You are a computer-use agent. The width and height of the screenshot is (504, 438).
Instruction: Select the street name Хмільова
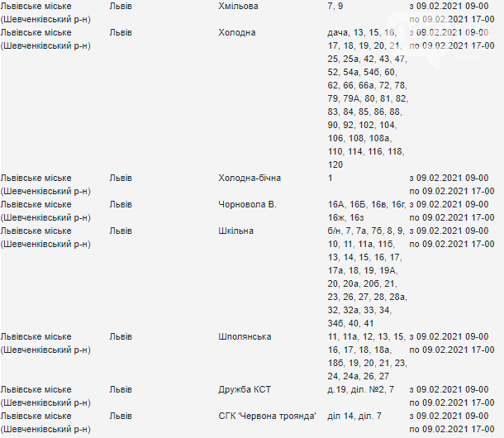click(x=238, y=6)
